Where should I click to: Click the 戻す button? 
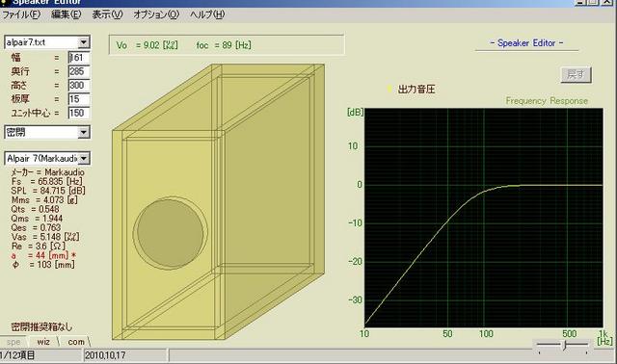[576, 74]
